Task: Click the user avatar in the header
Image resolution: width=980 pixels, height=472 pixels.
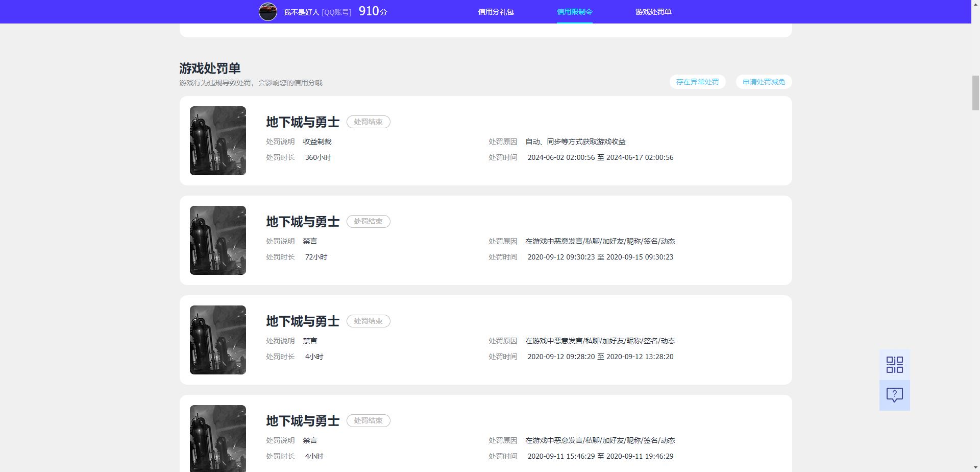Action: point(267,11)
